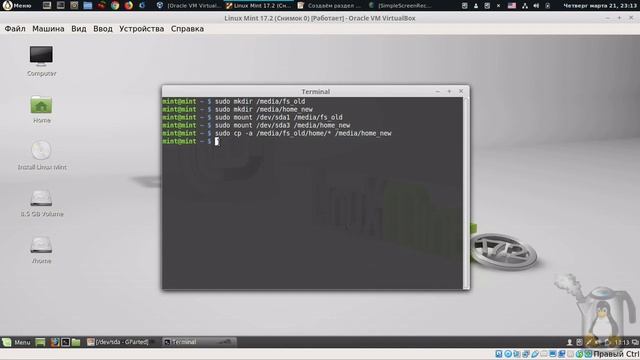Click the show desktop icon in guest panel
Viewport: 640px width, 360px height.
40,342
